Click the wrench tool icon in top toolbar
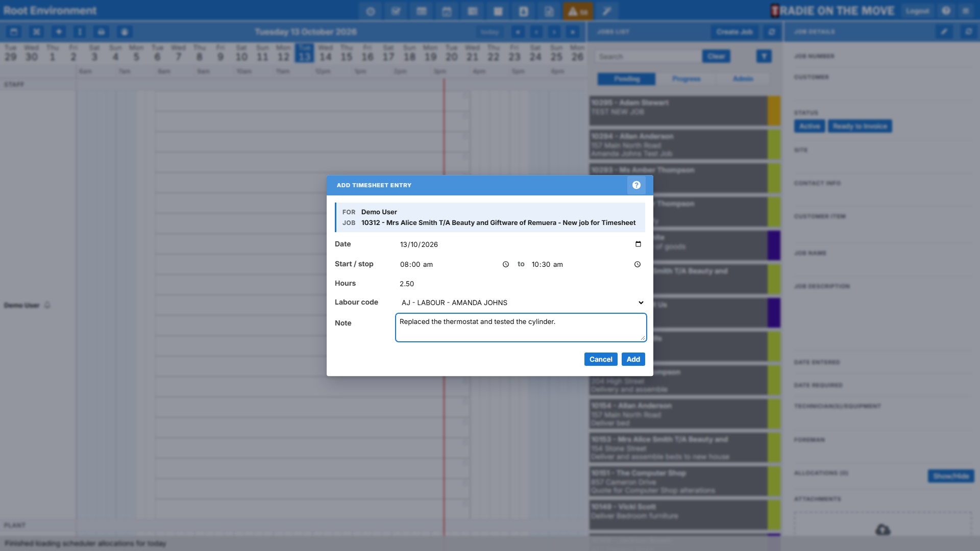The height and width of the screenshot is (551, 980). point(607,11)
